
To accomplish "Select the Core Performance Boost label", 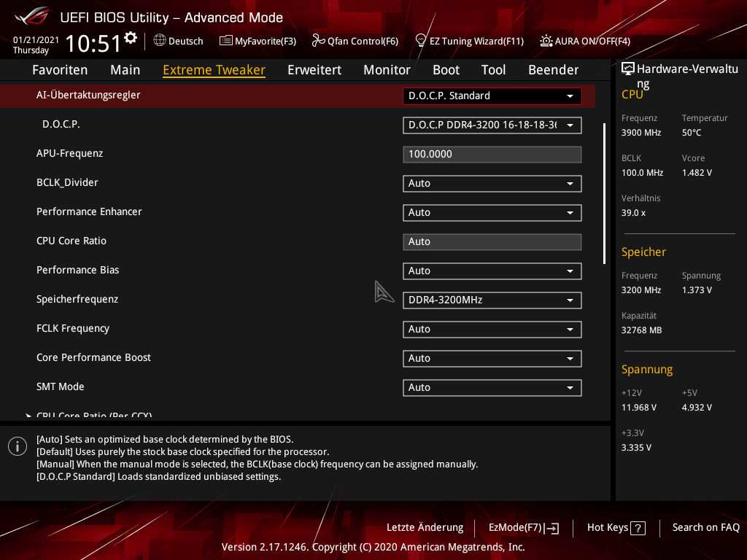I will click(x=93, y=357).
